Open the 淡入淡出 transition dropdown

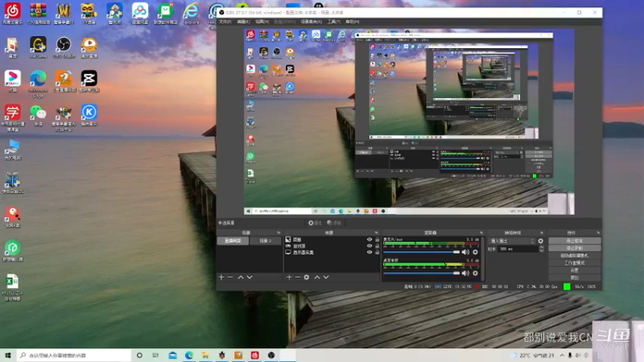512,241
